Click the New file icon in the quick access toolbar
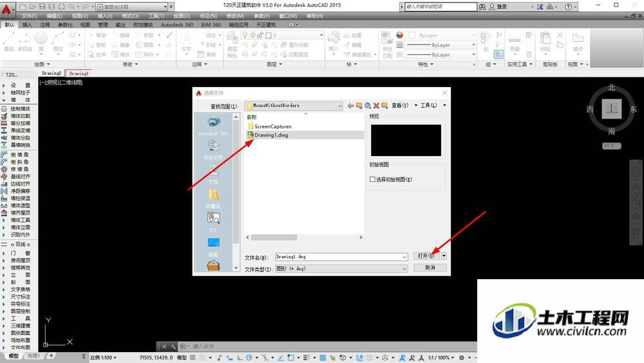This screenshot has width=644, height=363. point(23,7)
